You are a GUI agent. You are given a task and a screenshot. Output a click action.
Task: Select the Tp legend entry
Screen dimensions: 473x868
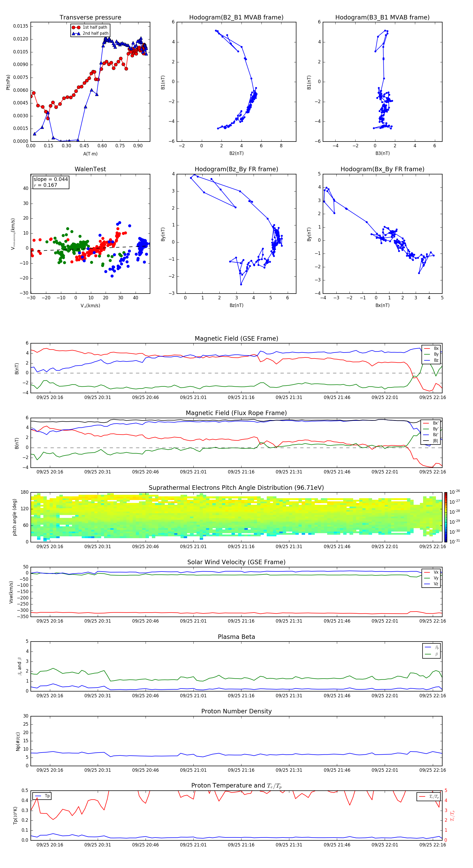[x=42, y=796]
